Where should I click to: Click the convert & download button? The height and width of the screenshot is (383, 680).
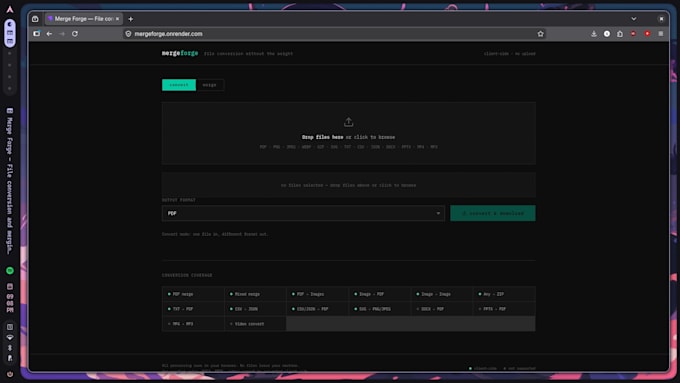click(493, 213)
